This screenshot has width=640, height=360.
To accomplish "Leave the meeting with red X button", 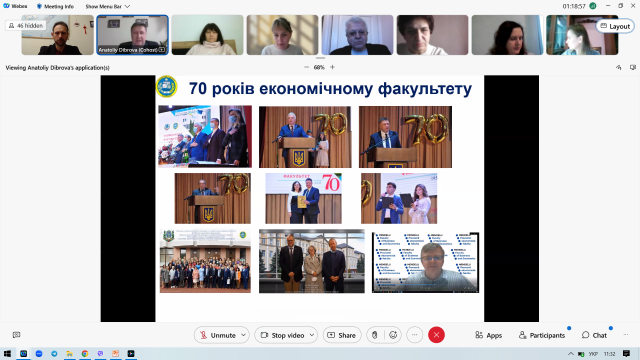I will coord(436,335).
